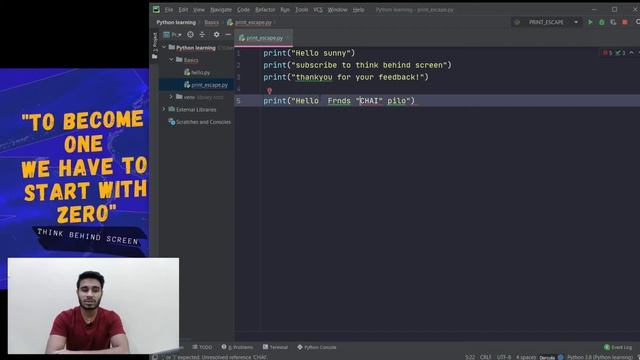The height and width of the screenshot is (360, 640).
Task: Open the TODO tool window
Action: pos(202,347)
